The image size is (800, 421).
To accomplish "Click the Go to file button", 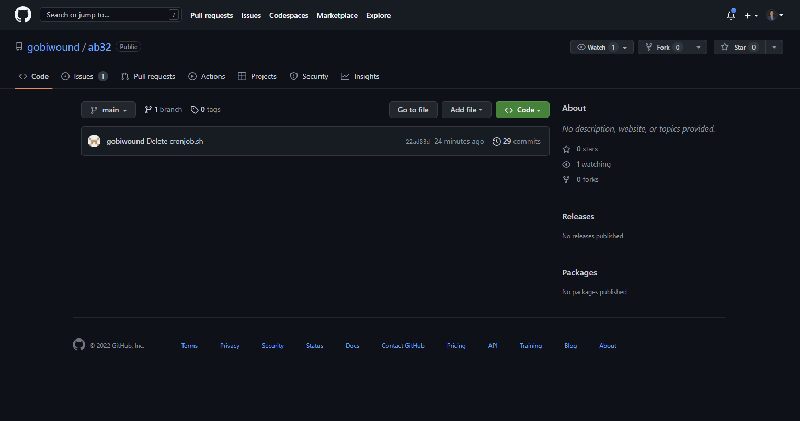I will tap(413, 110).
